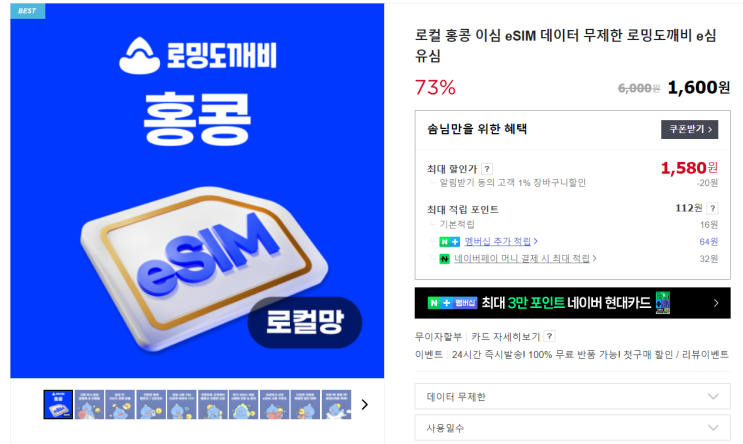This screenshot has width=743, height=444.
Task: Click the arrow on the 현대카드 banner
Action: pyautogui.click(x=716, y=303)
